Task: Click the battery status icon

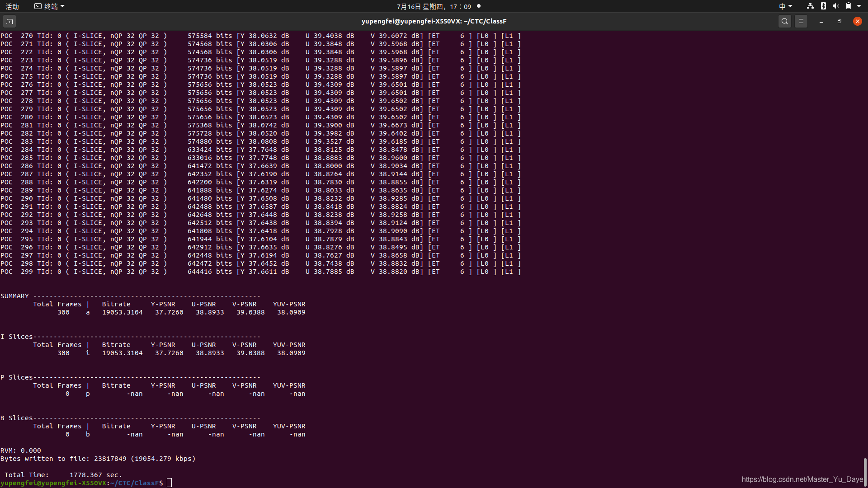Action: pyautogui.click(x=849, y=6)
